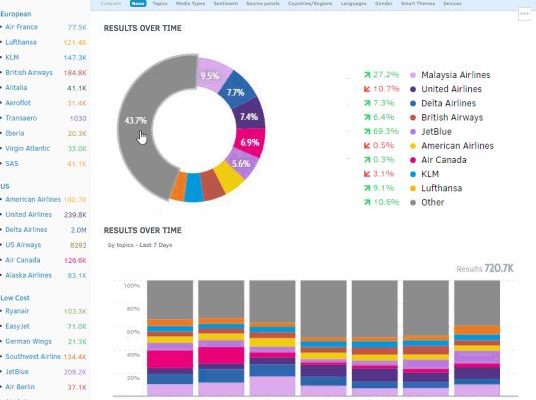The image size is (536, 400).
Task: Open the Smart Themes tab
Action: [x=418, y=3]
